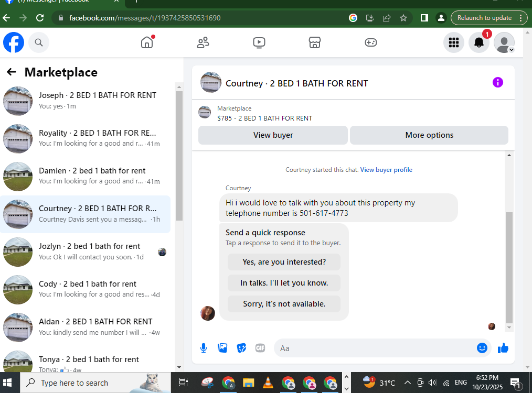Viewport: 532px width, 393px height.
Task: Click conversation list scrollbar down arrow
Action: pos(179,367)
